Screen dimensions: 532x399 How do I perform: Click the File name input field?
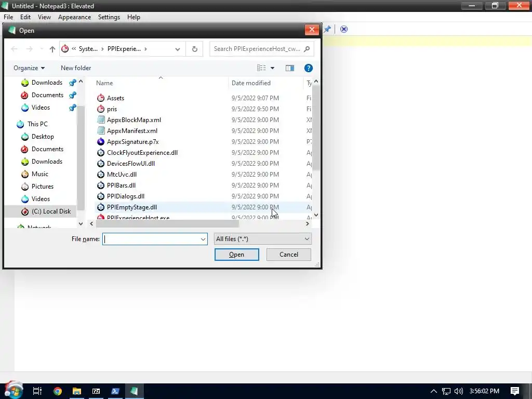(151, 239)
